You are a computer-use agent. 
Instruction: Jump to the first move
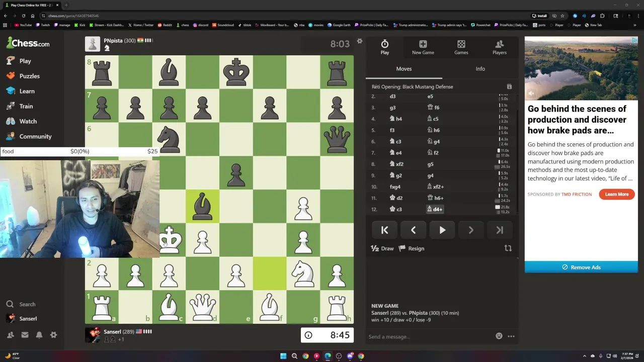click(384, 230)
